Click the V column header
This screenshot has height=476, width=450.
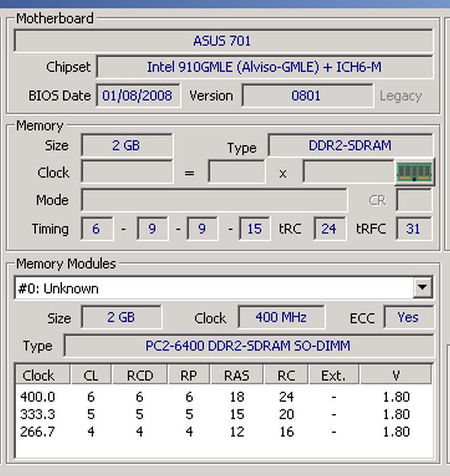pos(396,374)
